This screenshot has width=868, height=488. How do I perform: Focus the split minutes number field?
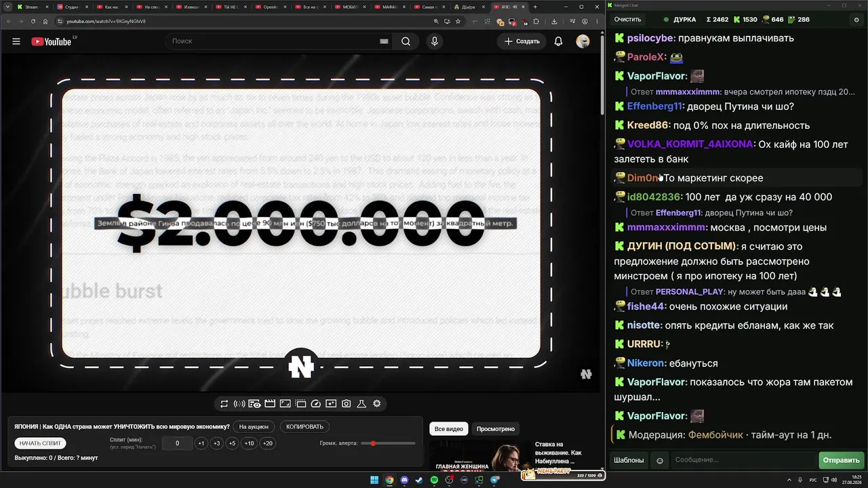pyautogui.click(x=178, y=443)
